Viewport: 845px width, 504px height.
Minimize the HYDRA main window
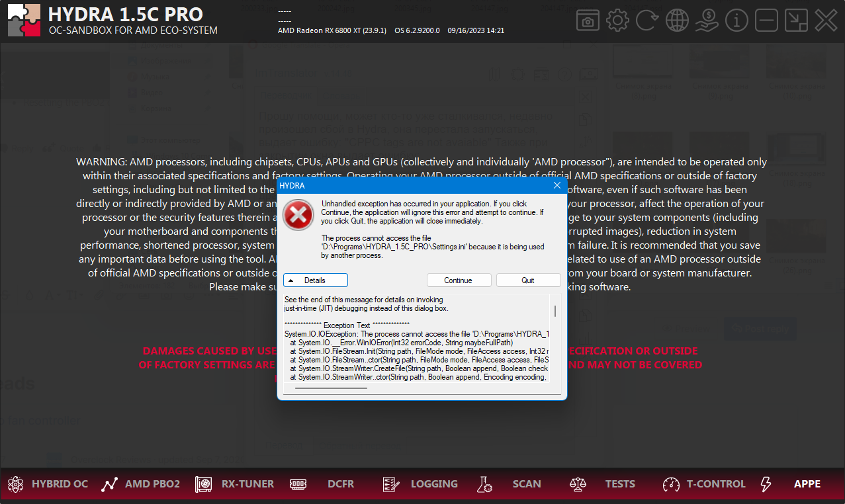766,21
